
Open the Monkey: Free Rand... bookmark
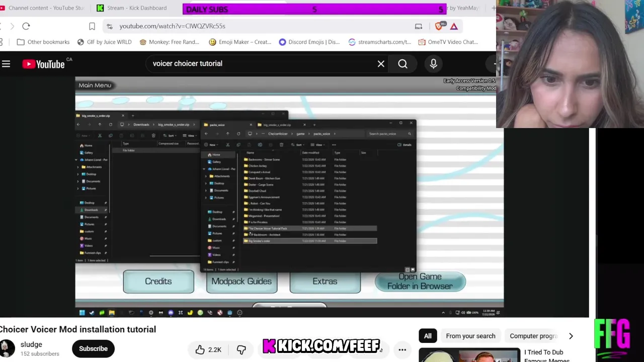[169, 42]
